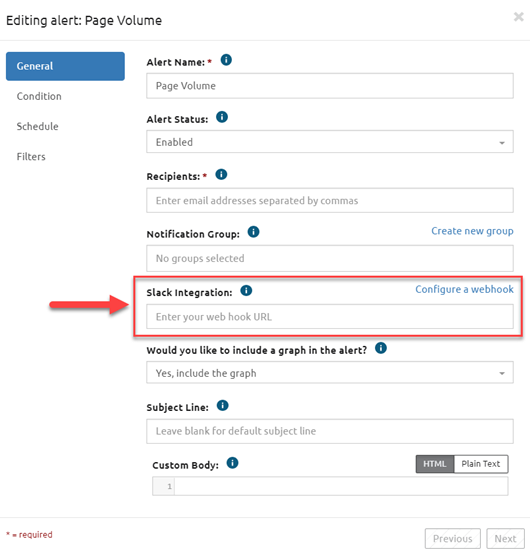Show the Recipients info tooltip icon
This screenshot has width=530, height=554.
pos(221,174)
